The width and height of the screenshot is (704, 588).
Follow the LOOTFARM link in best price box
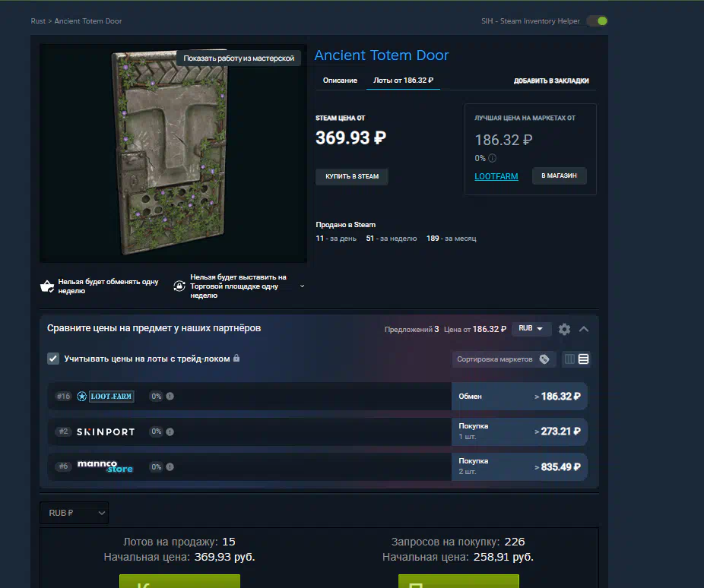click(496, 176)
